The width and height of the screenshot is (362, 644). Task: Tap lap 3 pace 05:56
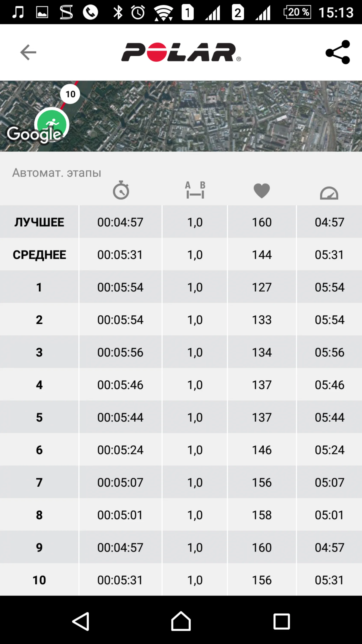pos(329,352)
